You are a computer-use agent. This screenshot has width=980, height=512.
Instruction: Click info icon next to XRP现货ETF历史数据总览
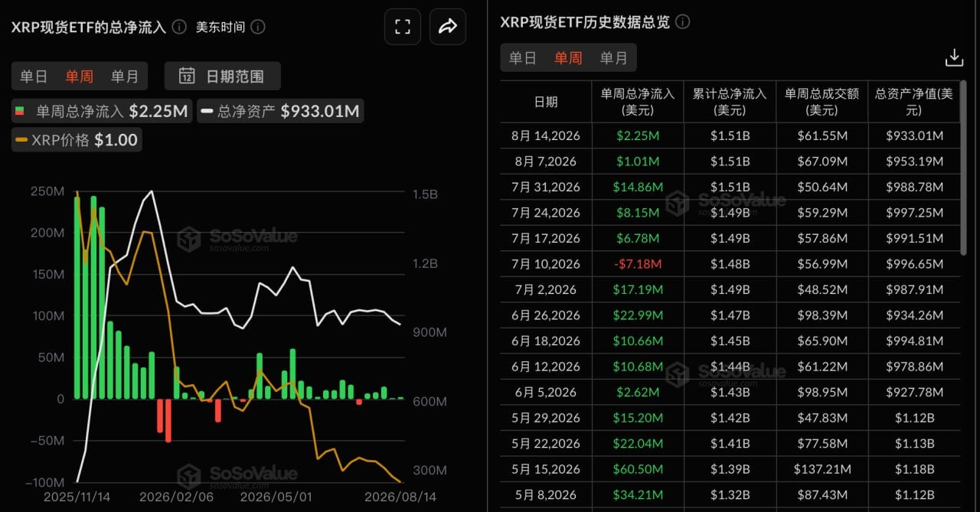682,22
